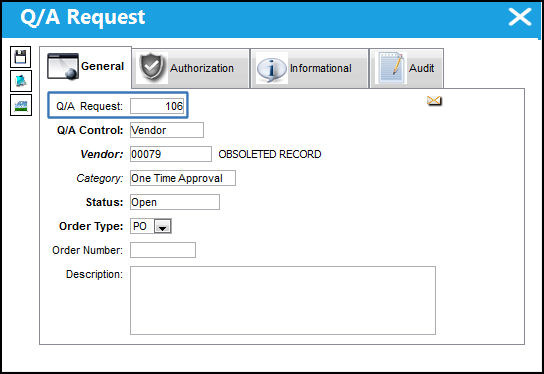Click the Status field showing Open

(175, 202)
